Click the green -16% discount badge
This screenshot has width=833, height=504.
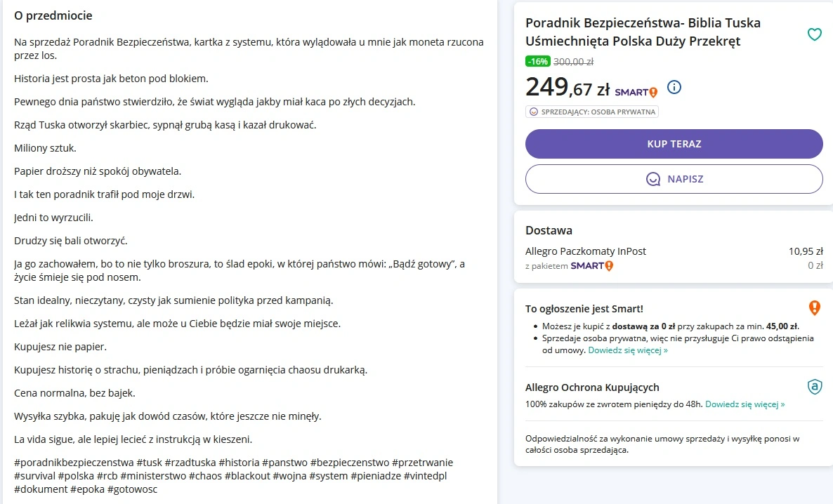tap(538, 61)
